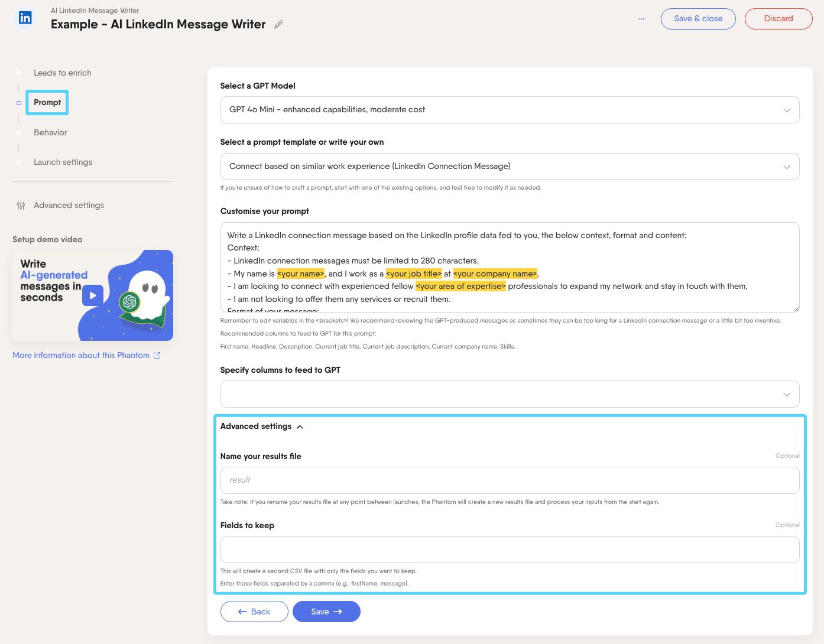Select the Prompt step
This screenshot has height=644, width=824.
(47, 102)
